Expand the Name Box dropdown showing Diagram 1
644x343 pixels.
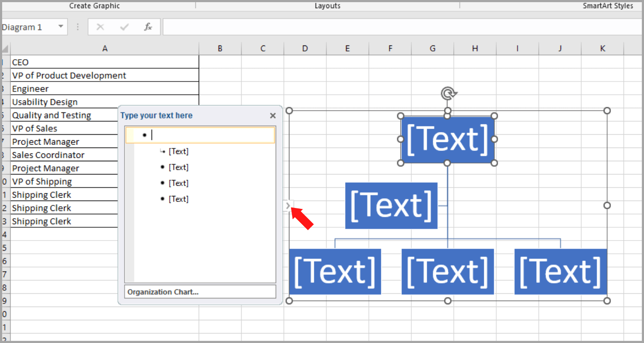coord(61,27)
